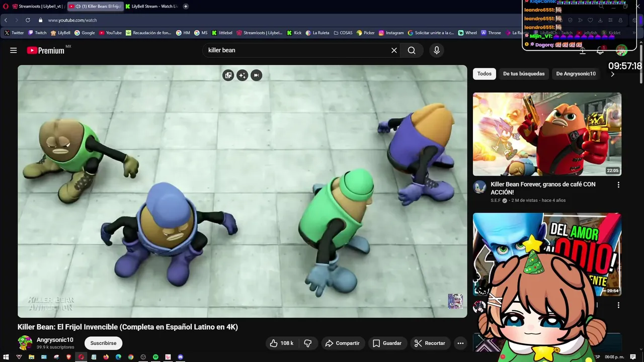Open the Angrysonic10 channel name link
This screenshot has width=644, height=362.
(55, 340)
